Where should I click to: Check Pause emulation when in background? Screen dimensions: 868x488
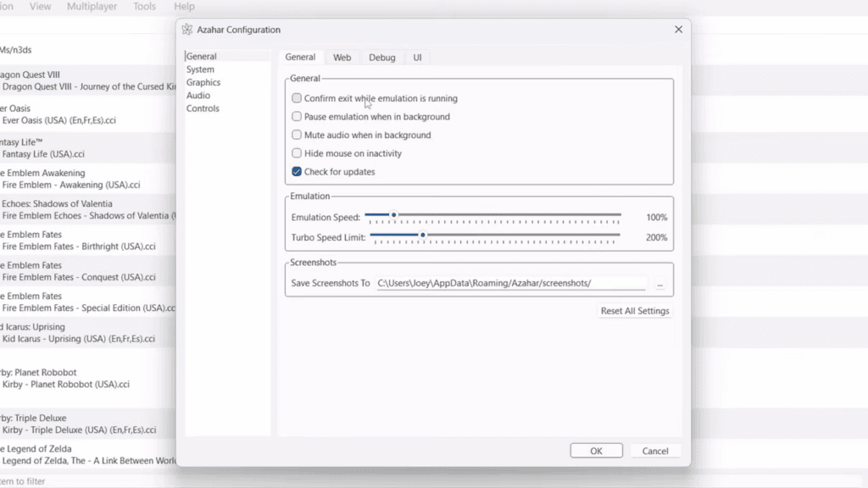[x=297, y=116]
